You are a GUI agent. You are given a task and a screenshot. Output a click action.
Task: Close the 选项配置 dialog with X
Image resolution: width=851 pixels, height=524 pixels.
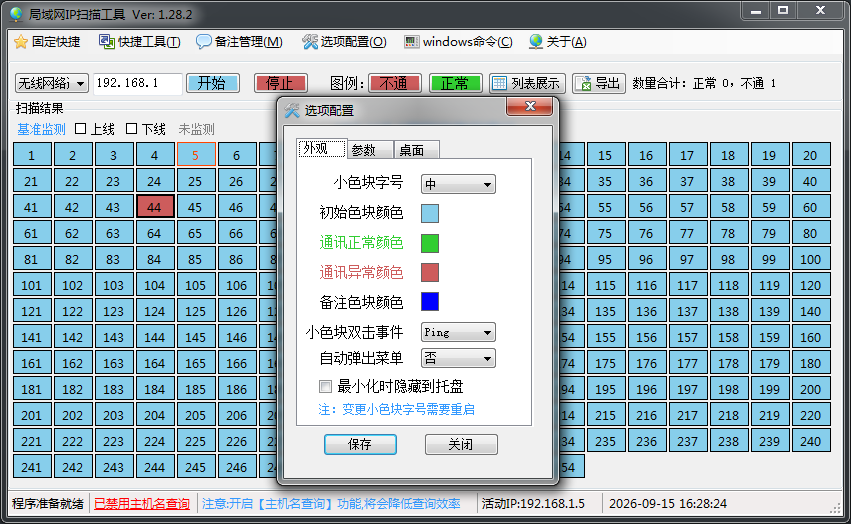[x=530, y=106]
